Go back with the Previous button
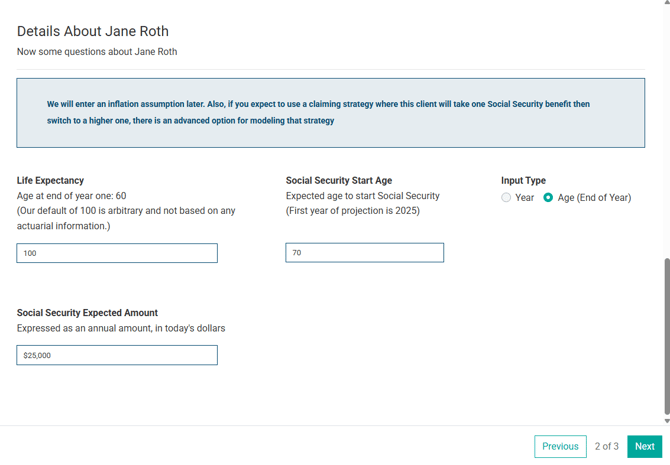 (560, 446)
